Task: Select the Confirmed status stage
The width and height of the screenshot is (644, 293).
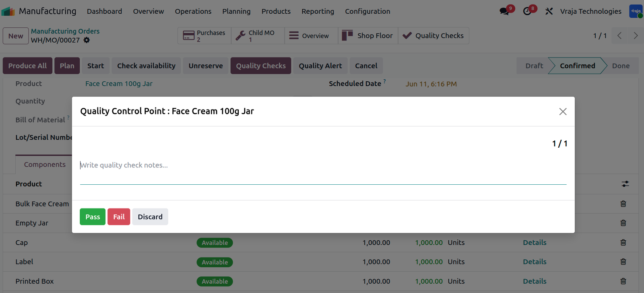Action: 577,66
